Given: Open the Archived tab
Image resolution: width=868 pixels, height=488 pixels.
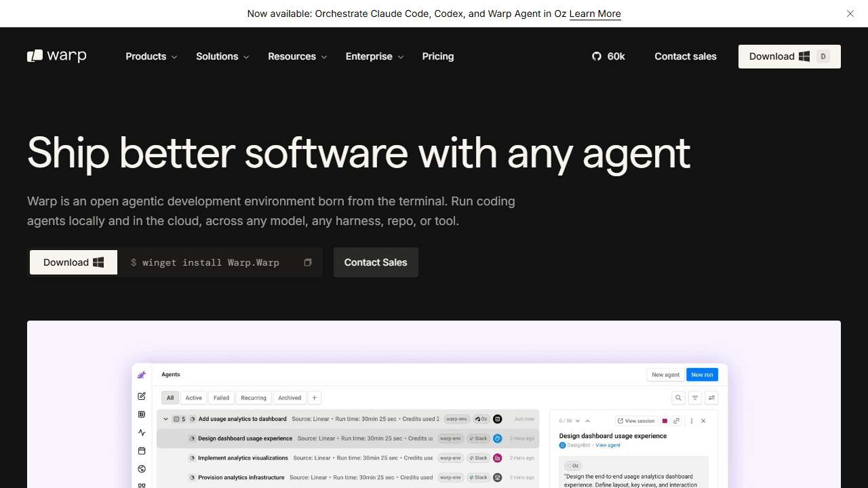Looking at the screenshot, I should pos(290,398).
